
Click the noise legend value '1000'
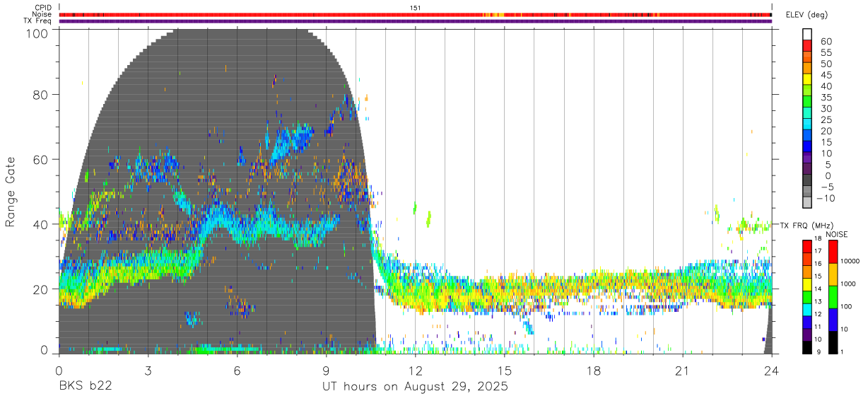coord(848,284)
